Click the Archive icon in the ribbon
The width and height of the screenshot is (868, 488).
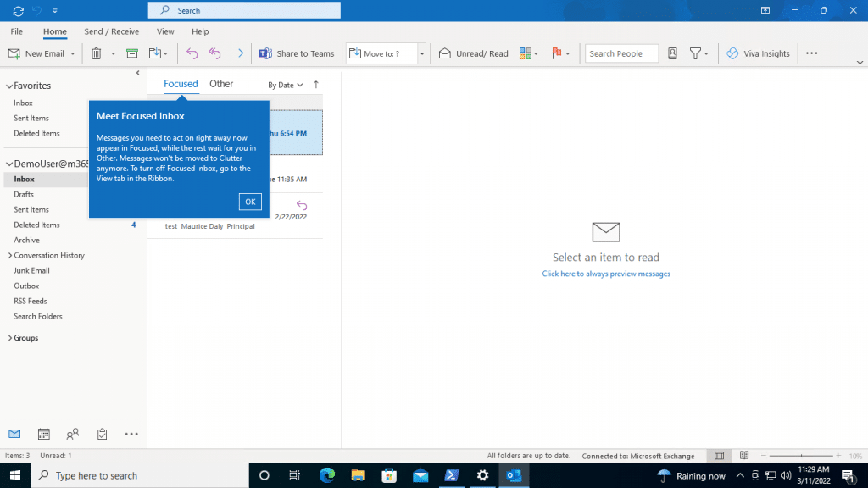[131, 53]
